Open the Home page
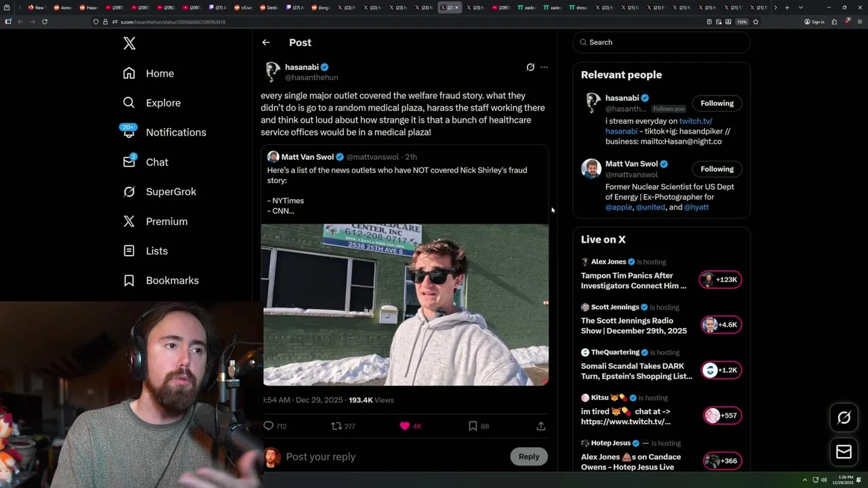Viewport: 868px width, 488px height. [149, 73]
